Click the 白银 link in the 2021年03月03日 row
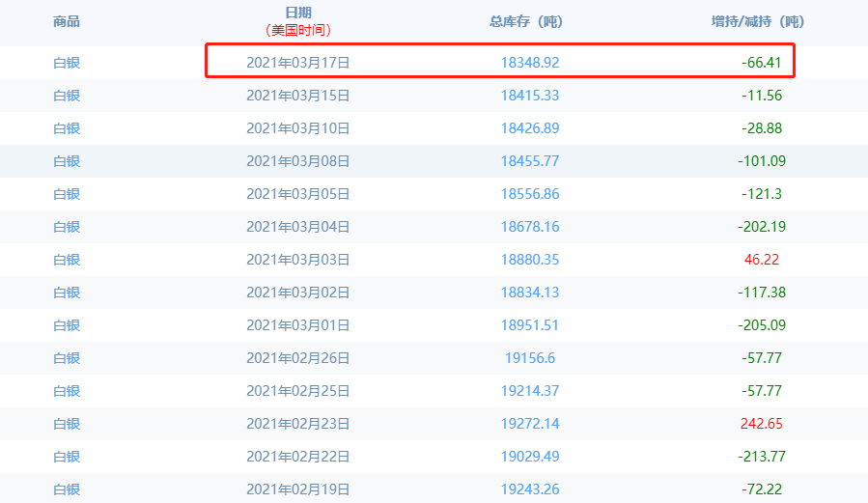868x503 pixels. [67, 260]
